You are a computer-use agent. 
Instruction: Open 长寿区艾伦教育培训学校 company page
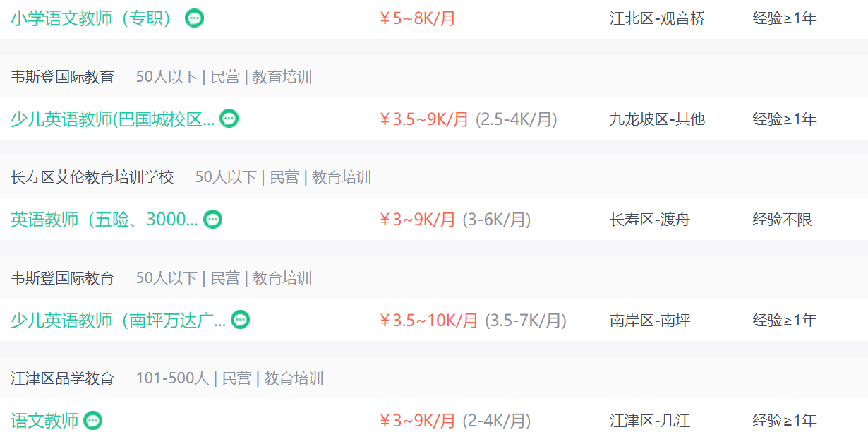92,177
